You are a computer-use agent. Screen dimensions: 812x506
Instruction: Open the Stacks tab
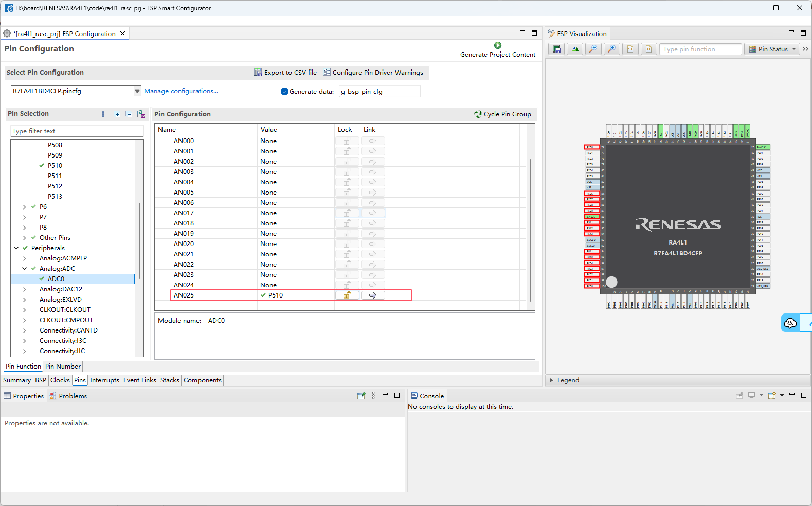pyautogui.click(x=170, y=380)
